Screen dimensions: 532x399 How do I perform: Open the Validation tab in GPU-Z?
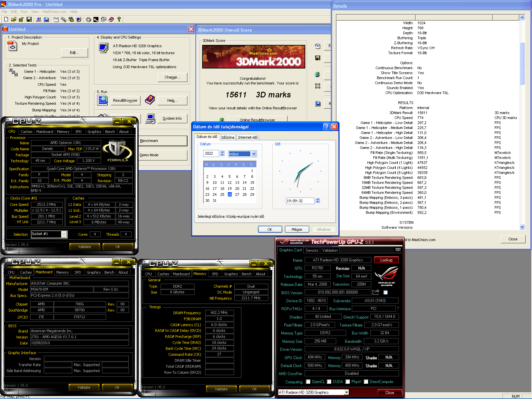click(330, 250)
